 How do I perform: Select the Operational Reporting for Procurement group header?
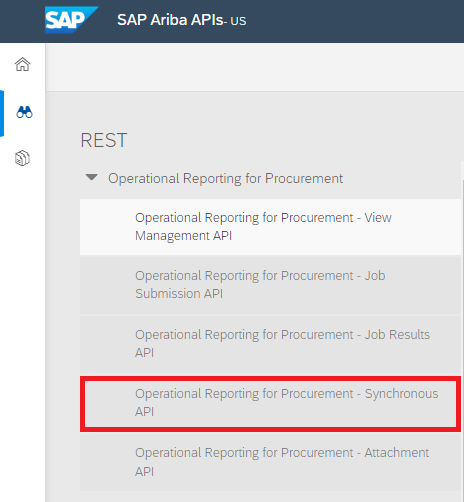click(x=225, y=178)
